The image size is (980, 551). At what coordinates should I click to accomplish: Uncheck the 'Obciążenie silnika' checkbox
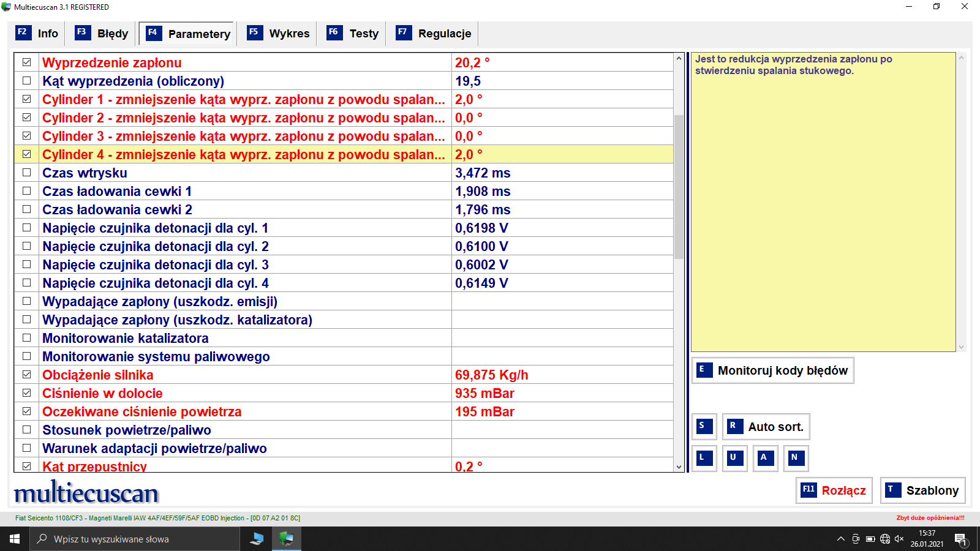26,375
